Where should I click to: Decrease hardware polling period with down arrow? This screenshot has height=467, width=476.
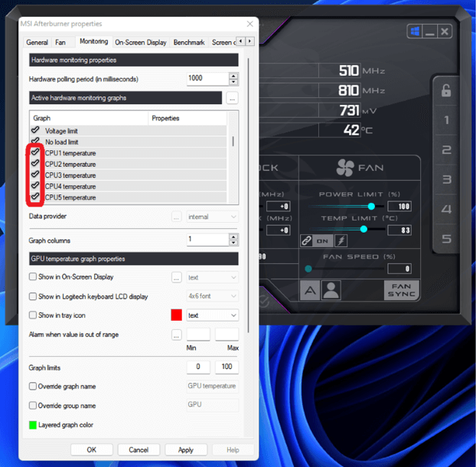pyautogui.click(x=233, y=82)
